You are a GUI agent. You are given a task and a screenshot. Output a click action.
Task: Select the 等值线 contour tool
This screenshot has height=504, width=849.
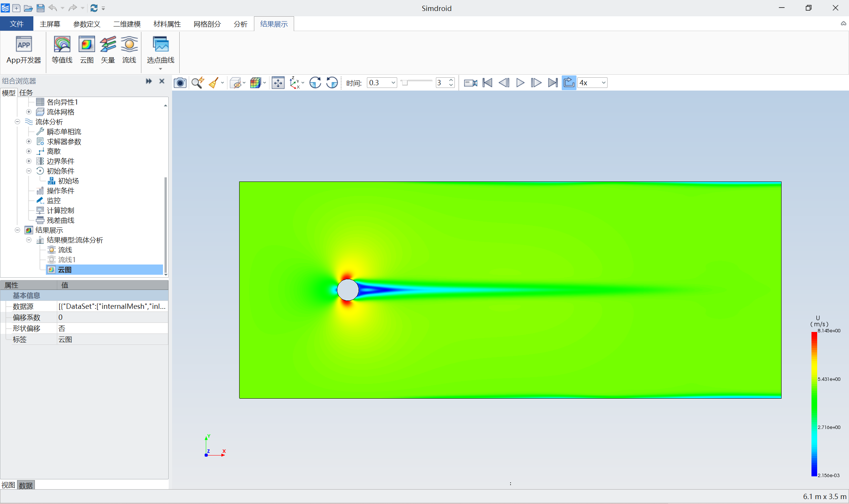(62, 50)
